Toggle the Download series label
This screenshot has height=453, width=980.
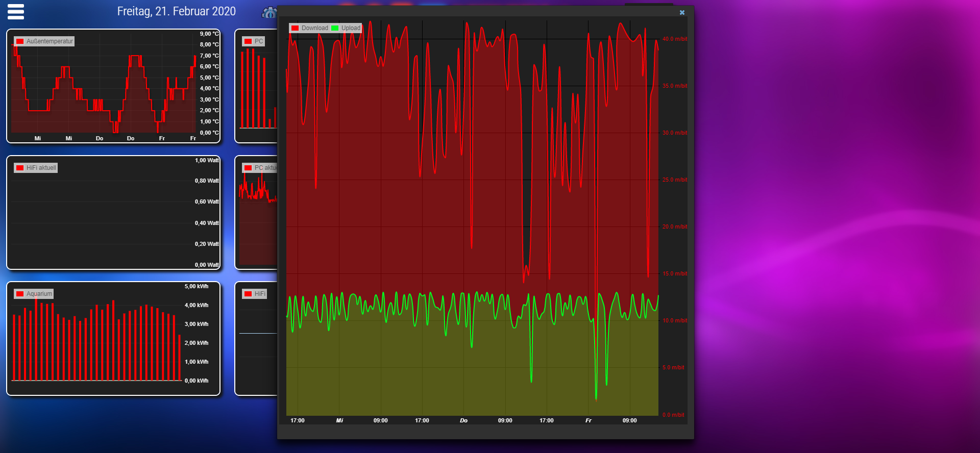[x=314, y=28]
